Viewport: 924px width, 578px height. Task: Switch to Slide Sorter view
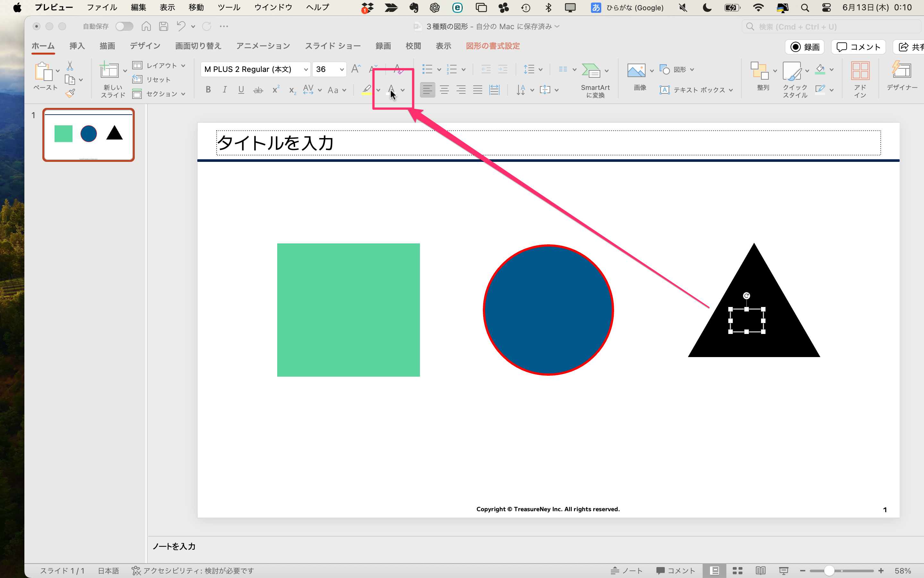[737, 571]
